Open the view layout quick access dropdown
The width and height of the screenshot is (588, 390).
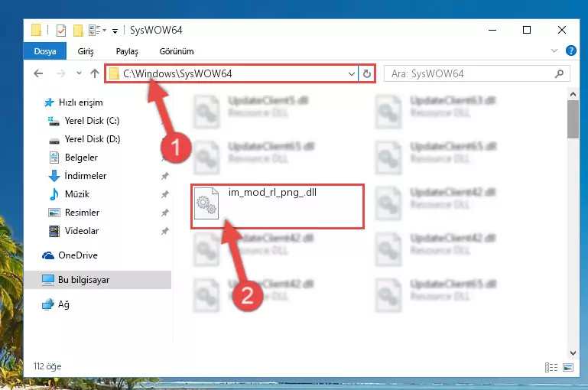coord(98,30)
